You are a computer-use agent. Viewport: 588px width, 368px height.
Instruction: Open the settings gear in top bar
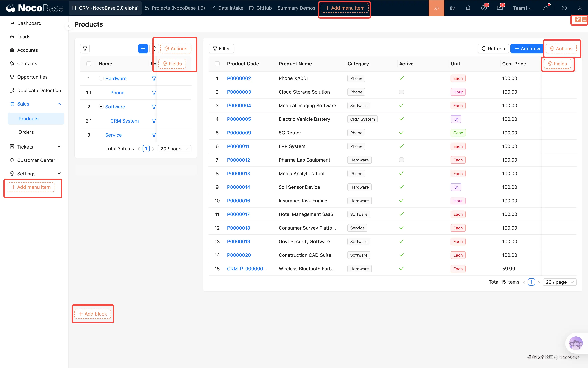coord(452,8)
